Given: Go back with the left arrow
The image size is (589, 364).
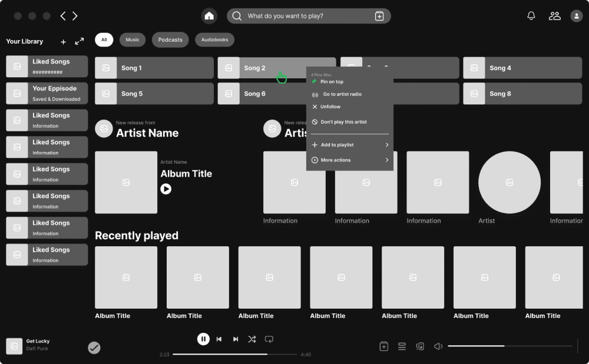Looking at the screenshot, I should click(63, 16).
